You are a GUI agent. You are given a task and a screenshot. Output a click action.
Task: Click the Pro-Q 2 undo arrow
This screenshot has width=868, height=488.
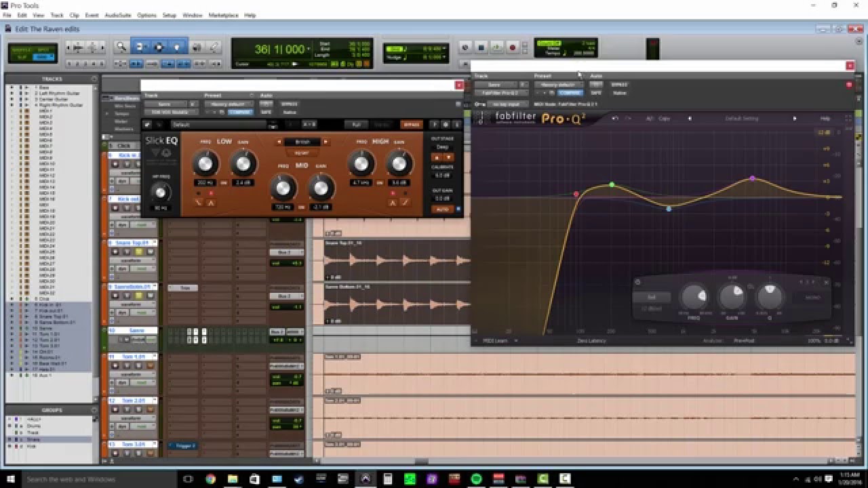[x=614, y=119]
